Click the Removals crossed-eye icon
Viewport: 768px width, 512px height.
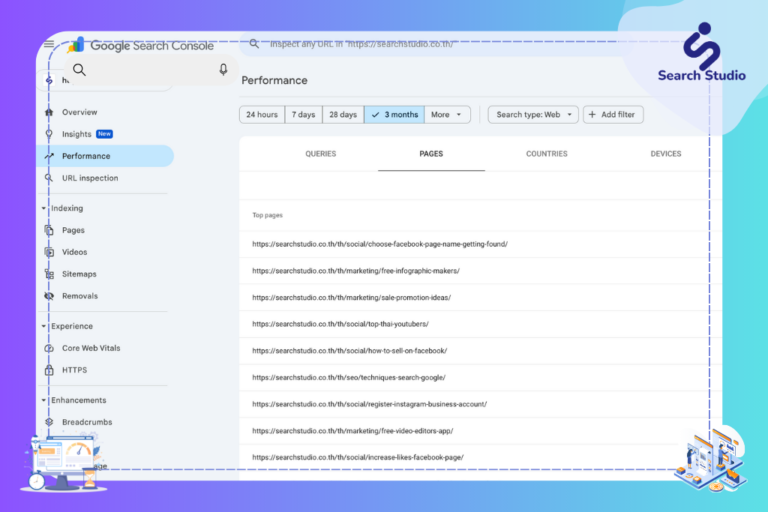pos(49,296)
